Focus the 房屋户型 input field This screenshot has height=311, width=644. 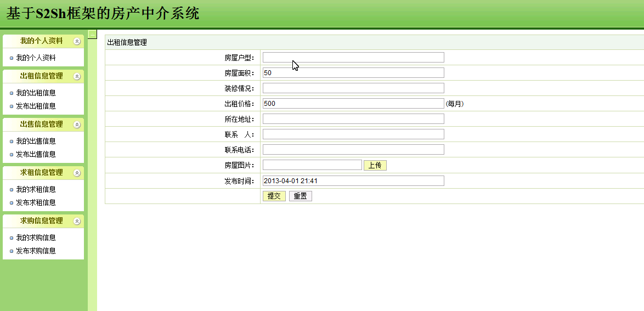click(x=353, y=57)
